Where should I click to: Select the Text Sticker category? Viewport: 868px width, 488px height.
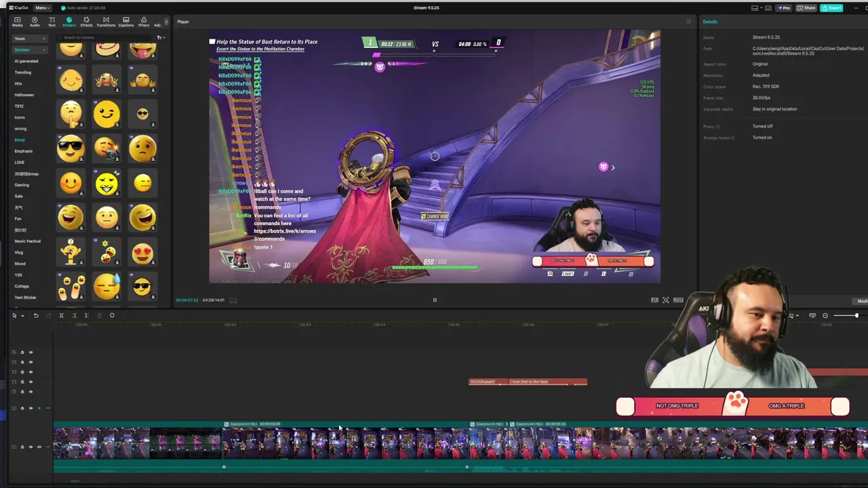[26, 298]
